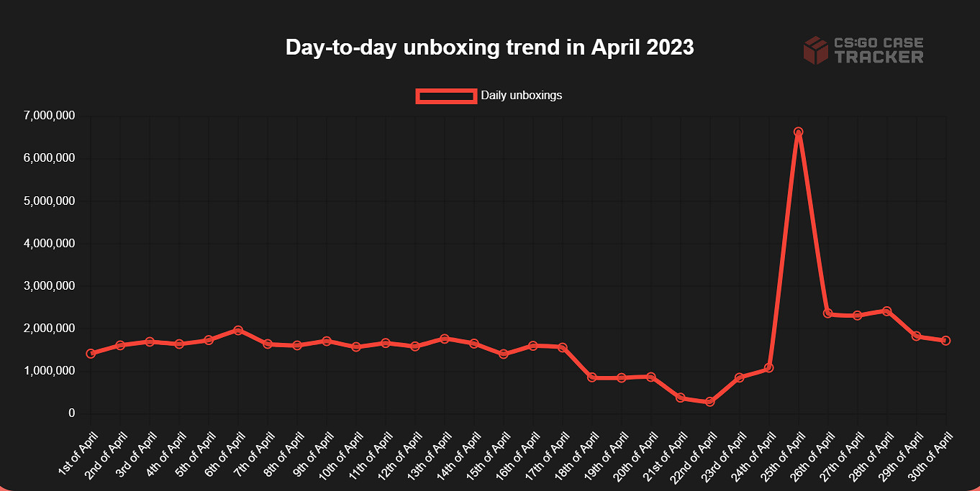Click the CS:GO Case Tracker logo text
Screen dimensions: 980x491
pos(879,50)
